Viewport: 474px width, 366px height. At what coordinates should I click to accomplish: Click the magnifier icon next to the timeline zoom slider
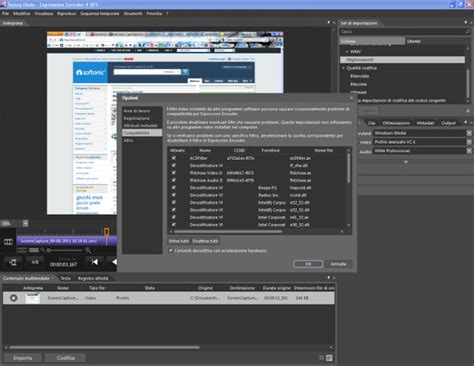click(x=88, y=250)
